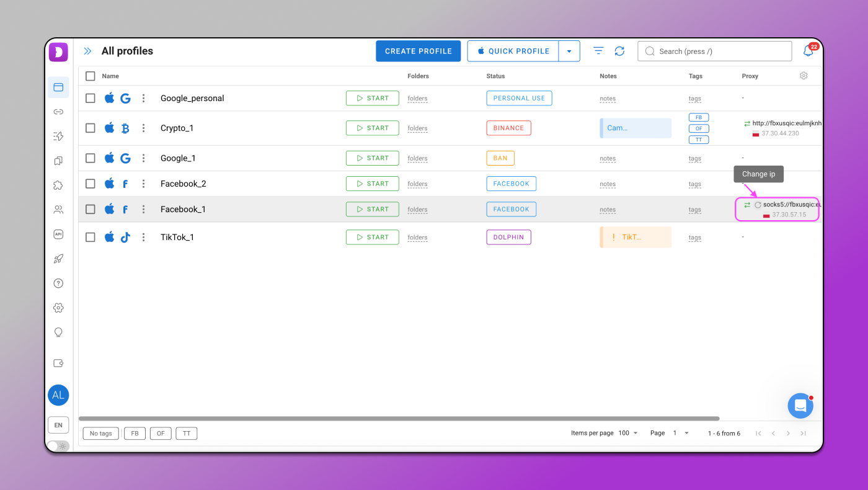Image resolution: width=868 pixels, height=490 pixels.
Task: Click the refresh profiles icon
Action: coord(619,51)
